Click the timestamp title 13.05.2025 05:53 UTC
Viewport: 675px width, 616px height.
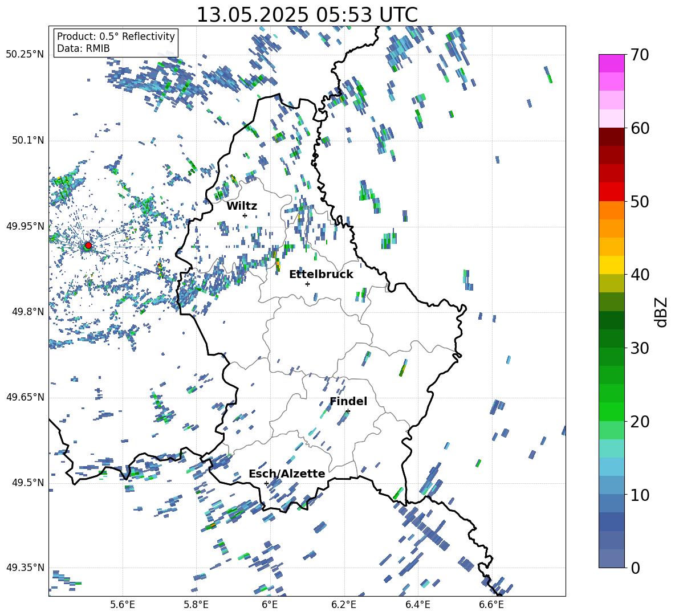point(307,15)
